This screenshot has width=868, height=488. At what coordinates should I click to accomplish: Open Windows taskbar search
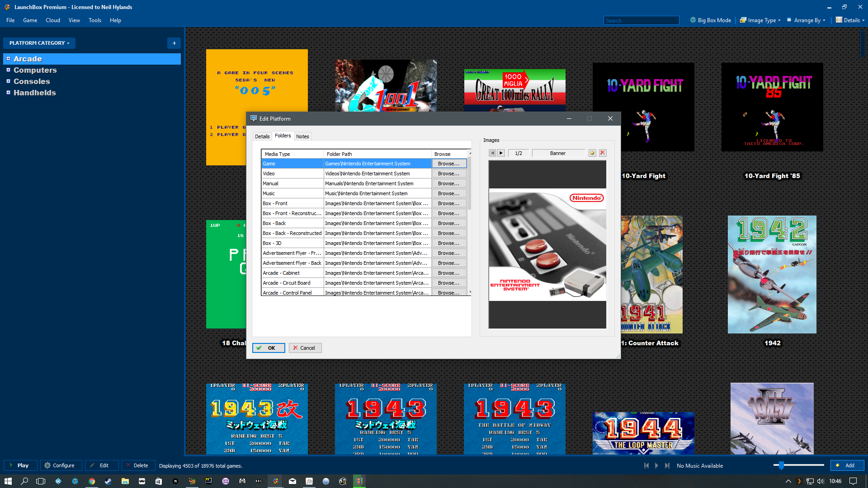pos(24,481)
